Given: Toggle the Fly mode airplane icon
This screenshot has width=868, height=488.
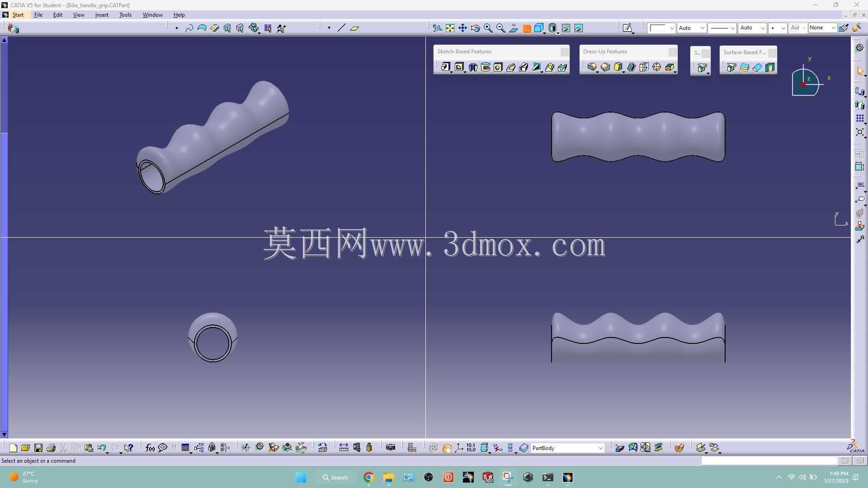Looking at the screenshot, I should click(437, 28).
